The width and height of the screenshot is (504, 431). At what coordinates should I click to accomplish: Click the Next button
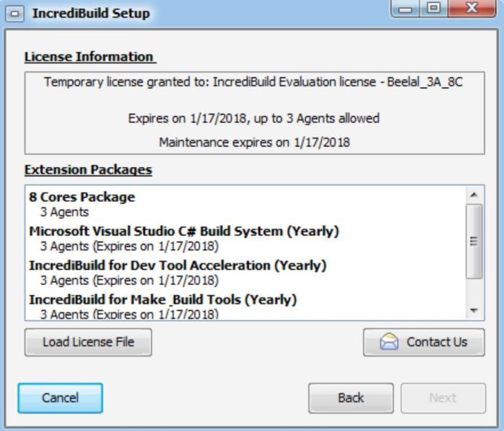coord(442,398)
